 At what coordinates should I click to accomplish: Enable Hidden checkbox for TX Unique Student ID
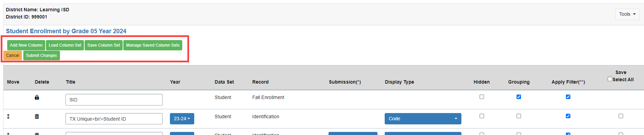[482, 116]
